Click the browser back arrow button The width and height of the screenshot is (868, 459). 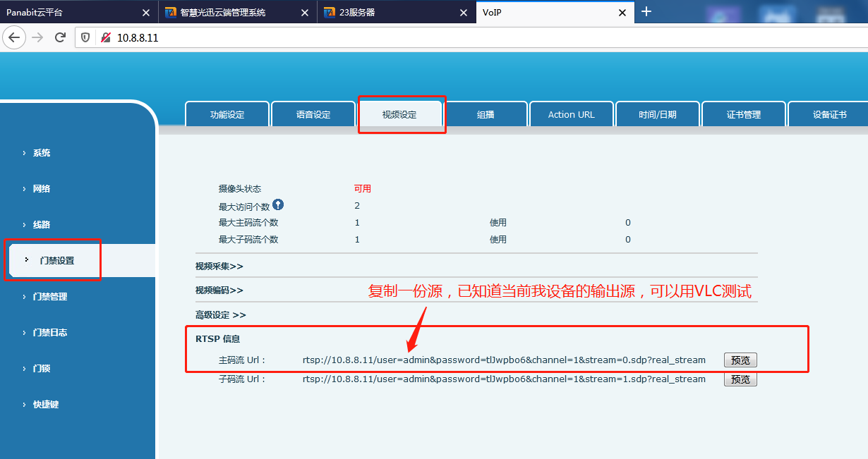tap(14, 37)
